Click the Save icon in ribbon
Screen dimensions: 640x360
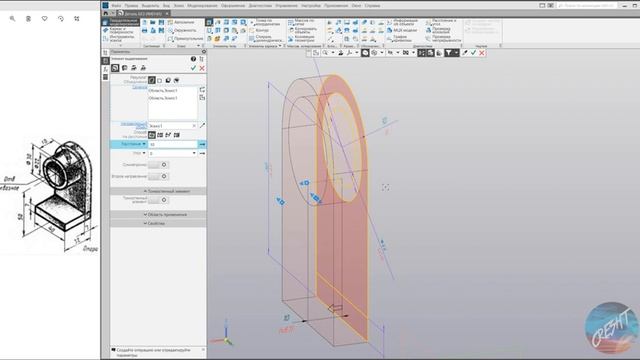pyautogui.click(x=161, y=22)
